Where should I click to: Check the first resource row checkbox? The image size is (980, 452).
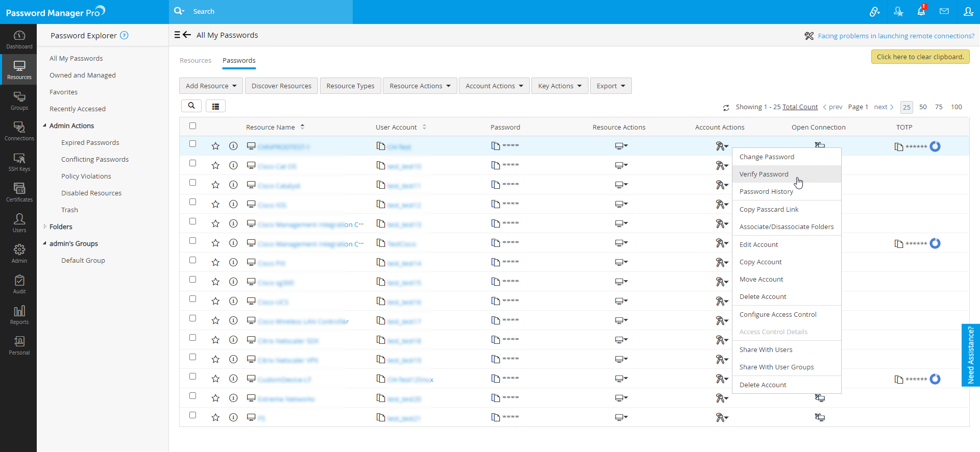pos(192,144)
